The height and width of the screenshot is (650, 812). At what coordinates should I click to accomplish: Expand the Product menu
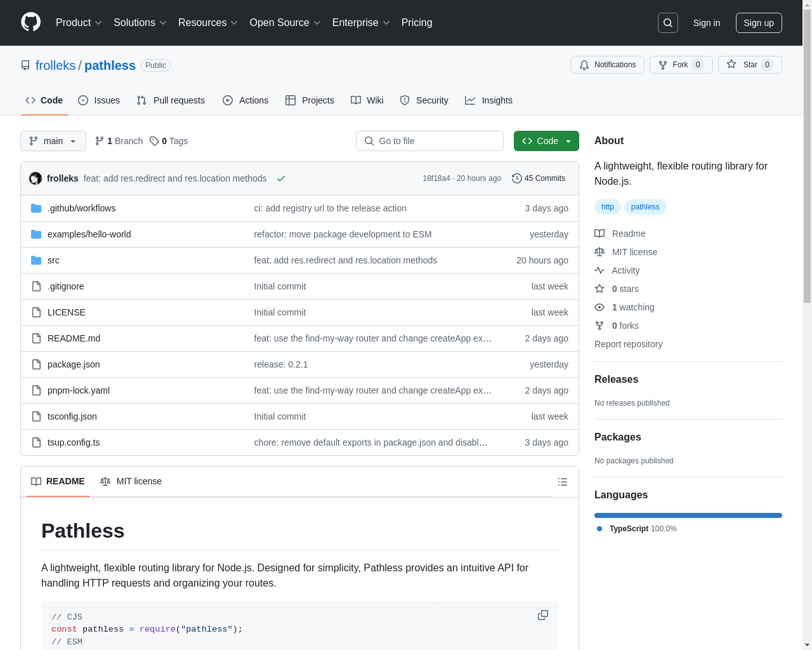click(79, 23)
